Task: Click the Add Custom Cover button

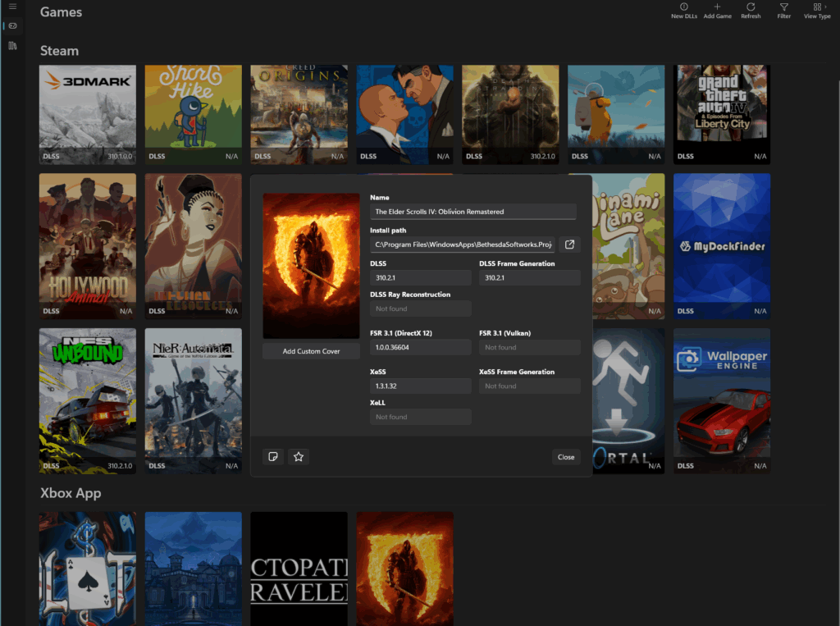Action: coord(311,351)
